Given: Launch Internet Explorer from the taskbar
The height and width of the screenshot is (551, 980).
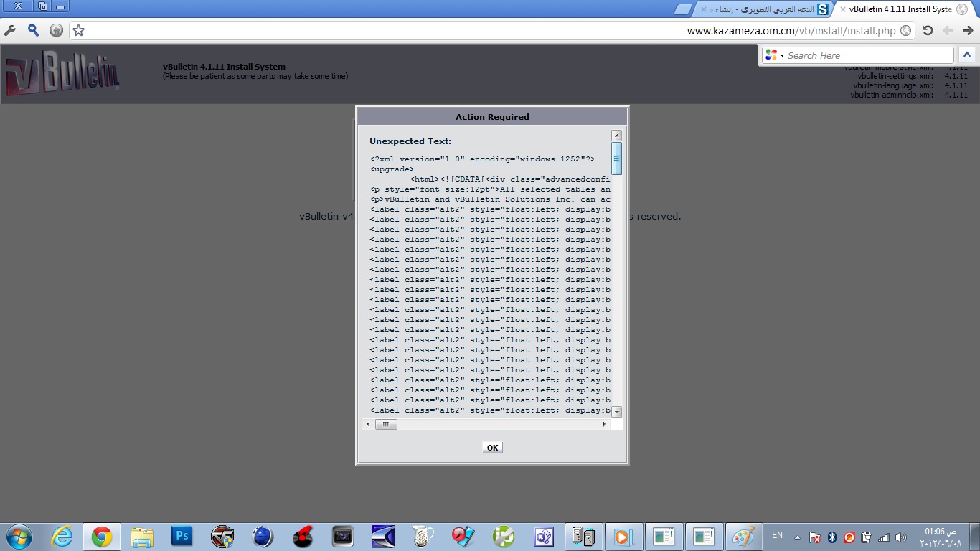Looking at the screenshot, I should pyautogui.click(x=62, y=536).
